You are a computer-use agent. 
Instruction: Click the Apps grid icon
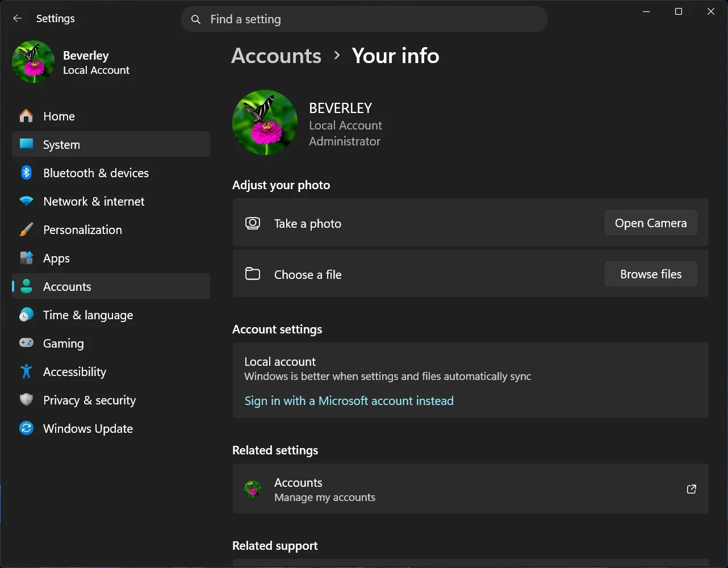point(26,258)
